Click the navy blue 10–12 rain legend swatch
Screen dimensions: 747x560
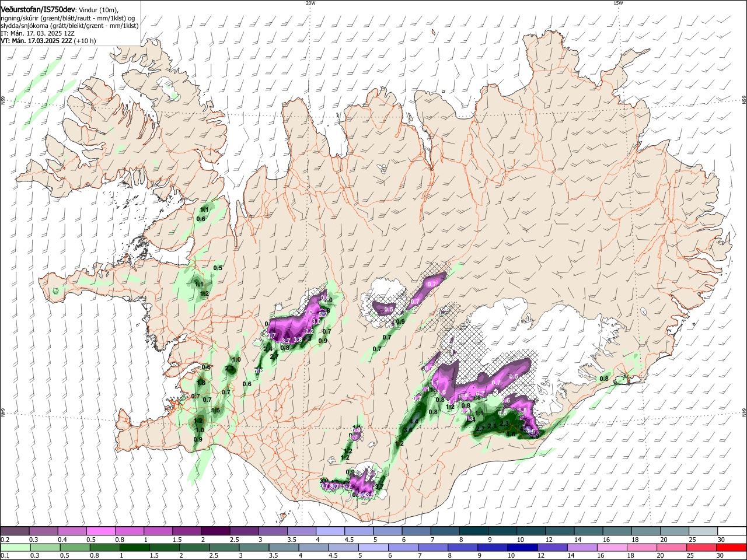(523, 547)
